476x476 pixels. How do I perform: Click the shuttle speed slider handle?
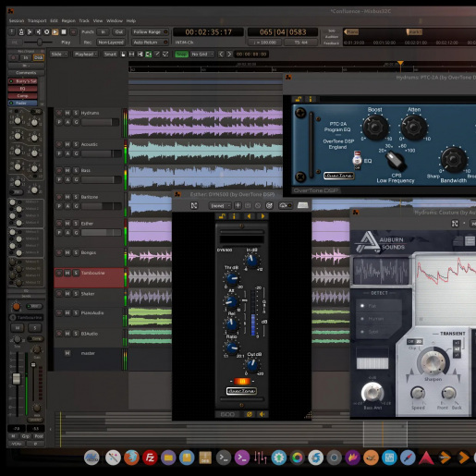pyautogui.click(x=40, y=43)
